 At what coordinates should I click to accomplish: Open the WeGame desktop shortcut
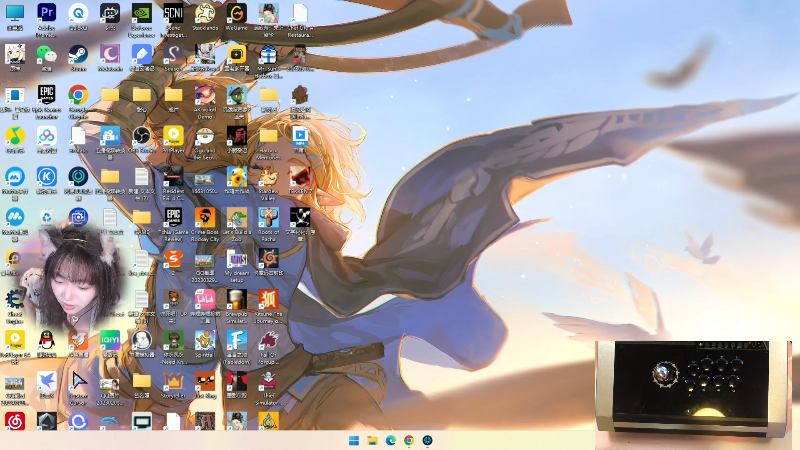[237, 13]
